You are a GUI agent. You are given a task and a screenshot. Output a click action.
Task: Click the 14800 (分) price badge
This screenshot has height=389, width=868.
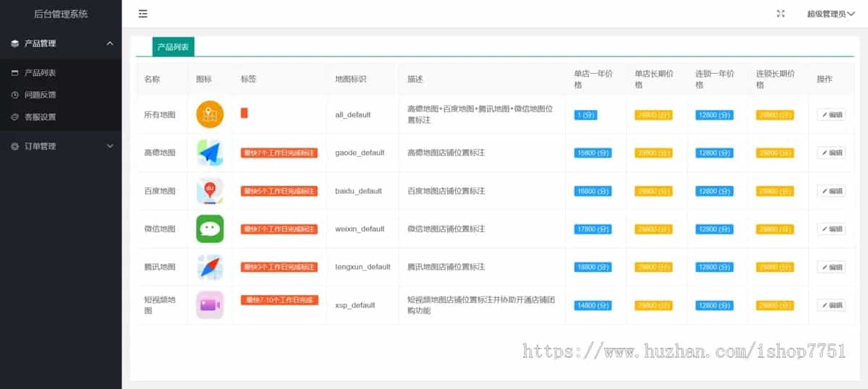coord(593,305)
